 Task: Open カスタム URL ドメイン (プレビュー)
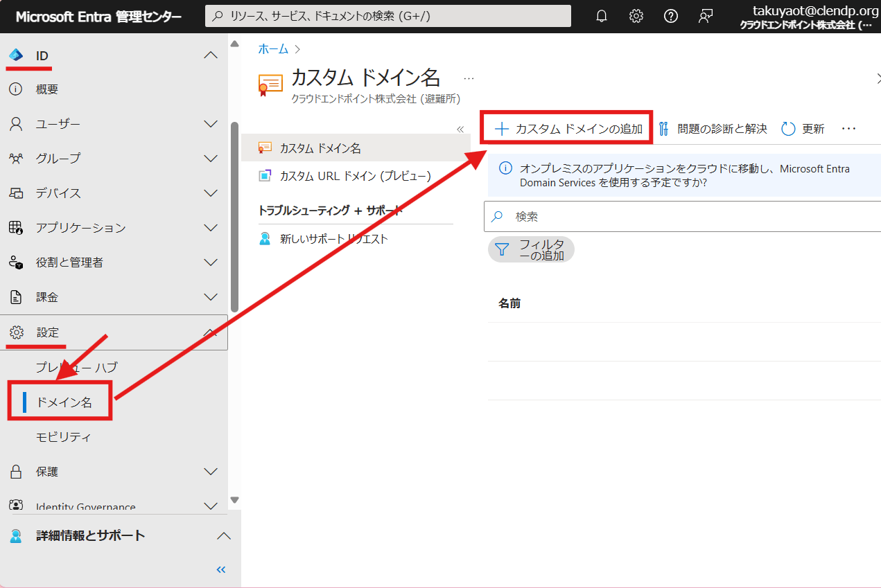tap(356, 176)
